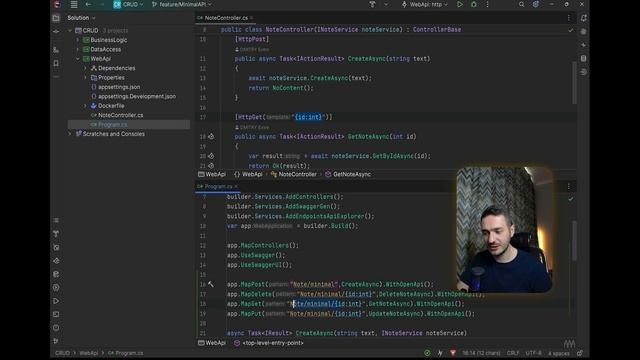The width and height of the screenshot is (640, 360).
Task: Close the NoteController.cs tab
Action: 252,18
